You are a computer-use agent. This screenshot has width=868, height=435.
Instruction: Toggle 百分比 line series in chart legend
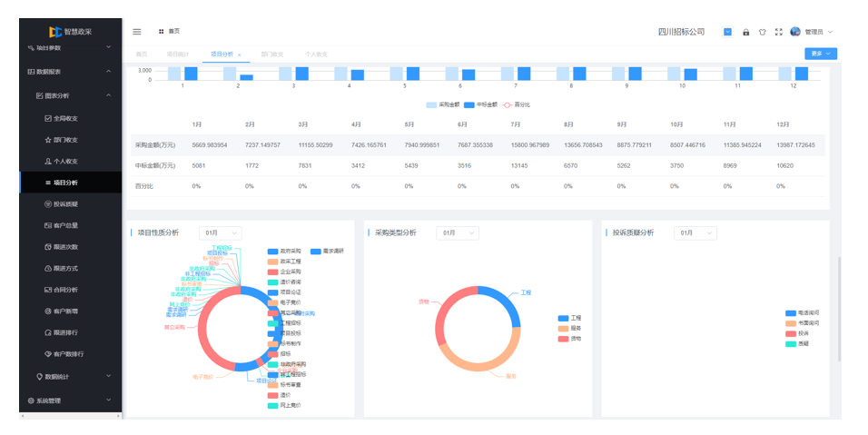(x=517, y=104)
